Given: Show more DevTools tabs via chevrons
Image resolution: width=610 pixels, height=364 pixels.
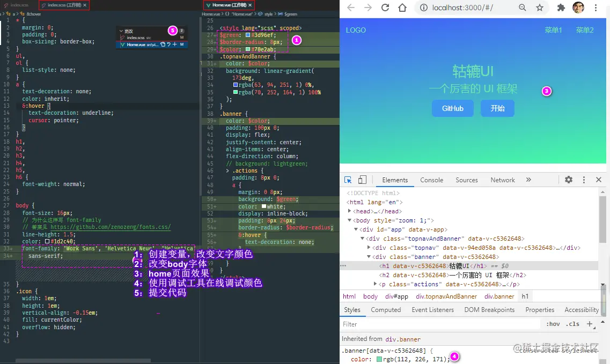Looking at the screenshot, I should pos(528,180).
